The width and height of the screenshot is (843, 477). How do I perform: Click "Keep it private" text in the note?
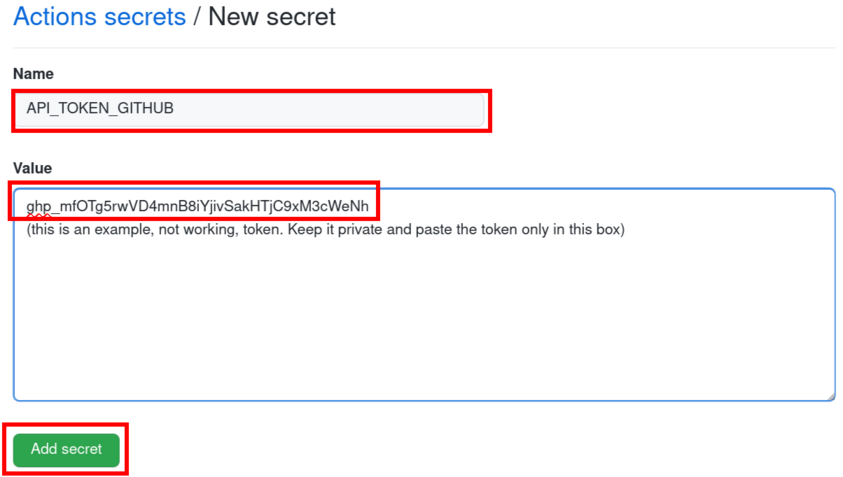click(x=335, y=230)
